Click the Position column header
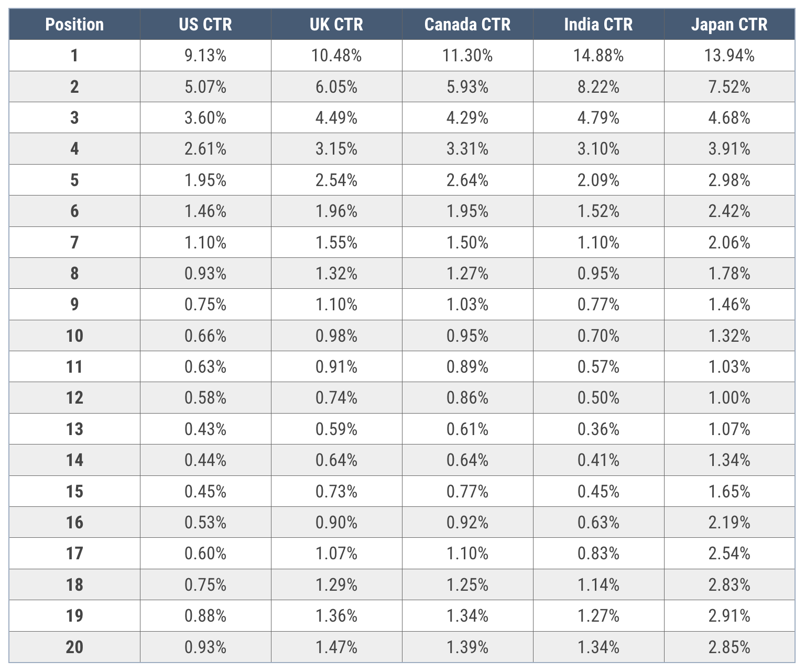The image size is (805, 672). [x=74, y=25]
